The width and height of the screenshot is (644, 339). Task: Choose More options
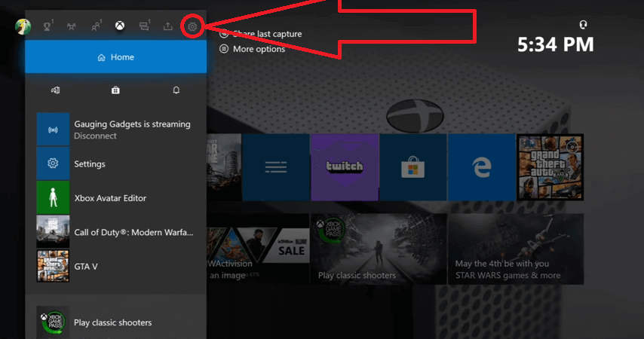252,49
